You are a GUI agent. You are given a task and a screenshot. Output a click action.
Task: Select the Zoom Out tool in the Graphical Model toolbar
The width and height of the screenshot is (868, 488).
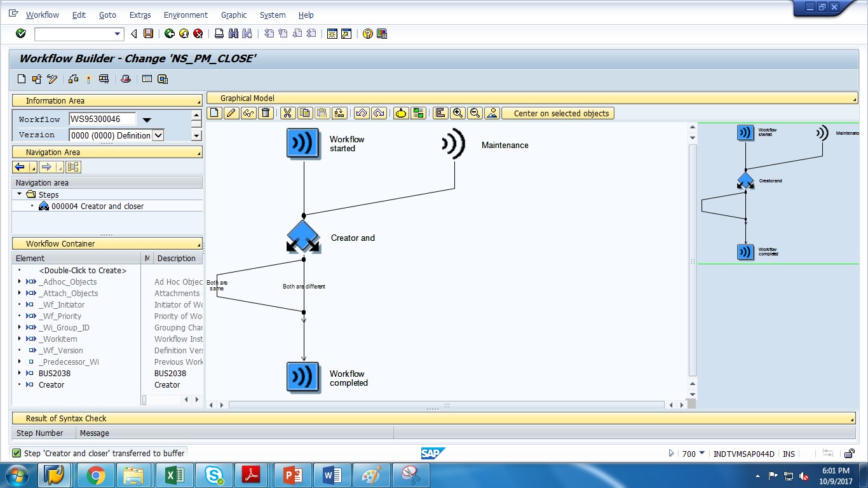pos(474,112)
